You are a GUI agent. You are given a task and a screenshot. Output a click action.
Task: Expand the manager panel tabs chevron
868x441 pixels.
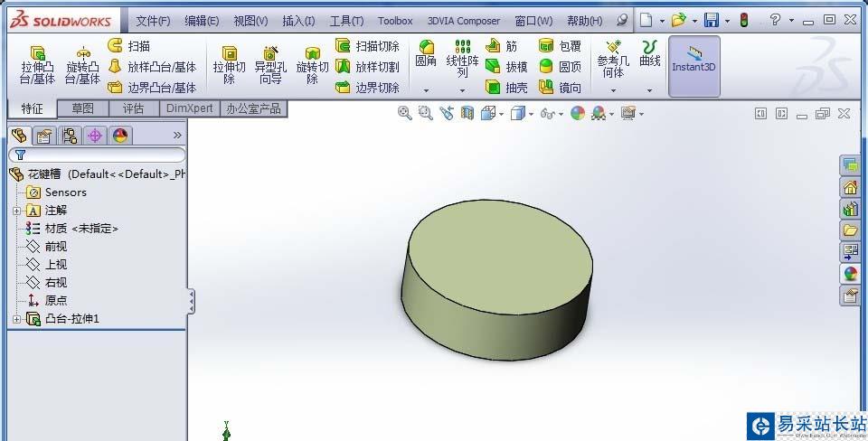pyautogui.click(x=177, y=135)
